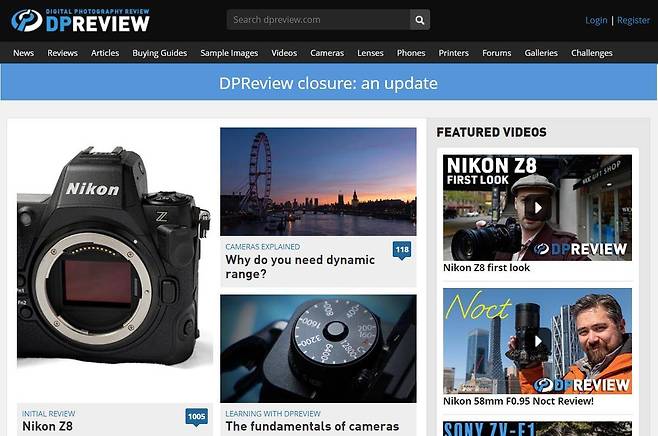This screenshot has height=436, width=658.
Task: Open 'Nikon 58mm F0.95 Noct Review!' title
Action: click(518, 401)
